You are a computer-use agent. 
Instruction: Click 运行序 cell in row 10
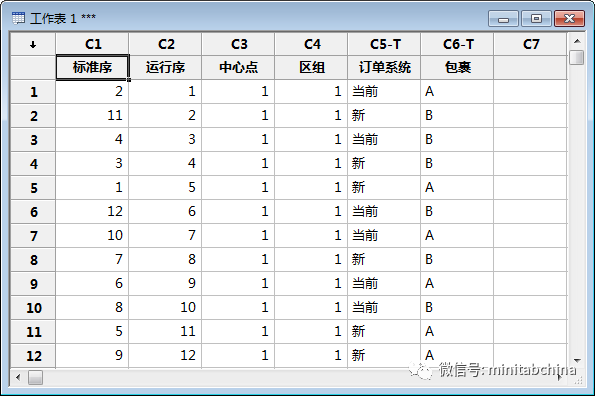[165, 308]
